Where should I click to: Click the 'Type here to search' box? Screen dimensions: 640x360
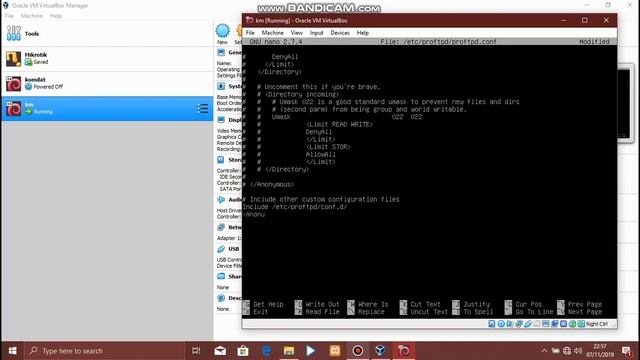104,351
